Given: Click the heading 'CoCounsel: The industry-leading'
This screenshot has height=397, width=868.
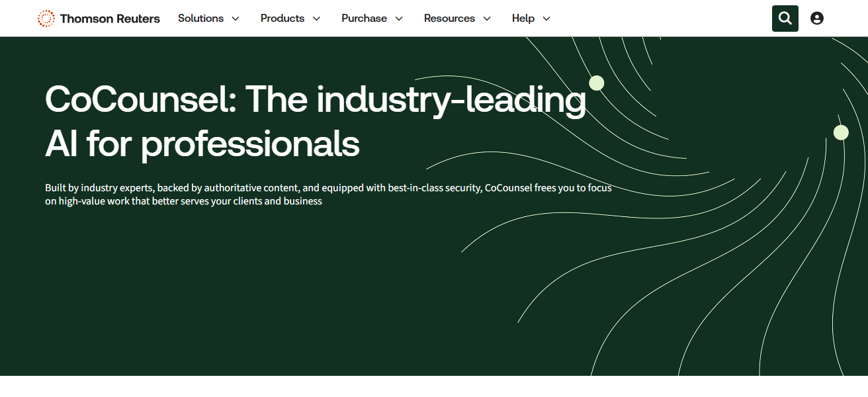Looking at the screenshot, I should (316, 100).
